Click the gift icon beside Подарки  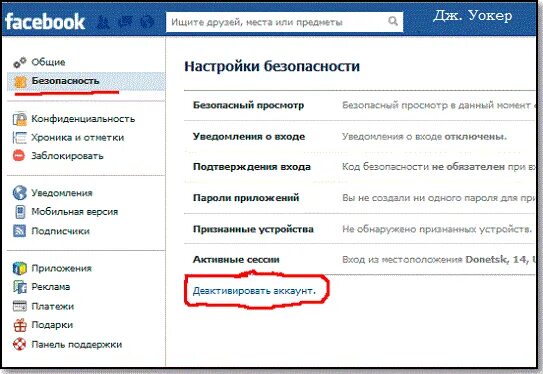click(20, 325)
